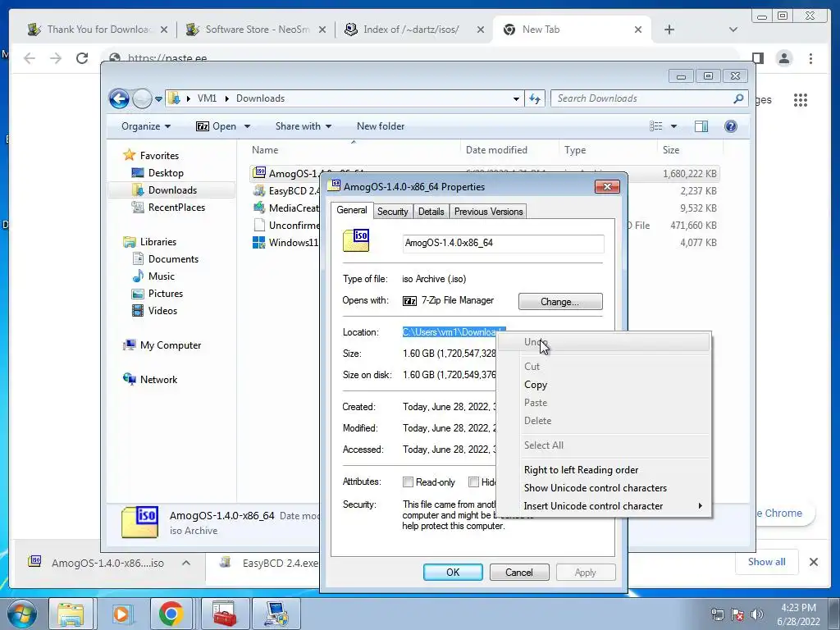Click the ISO file icon in Properties

[x=356, y=240]
